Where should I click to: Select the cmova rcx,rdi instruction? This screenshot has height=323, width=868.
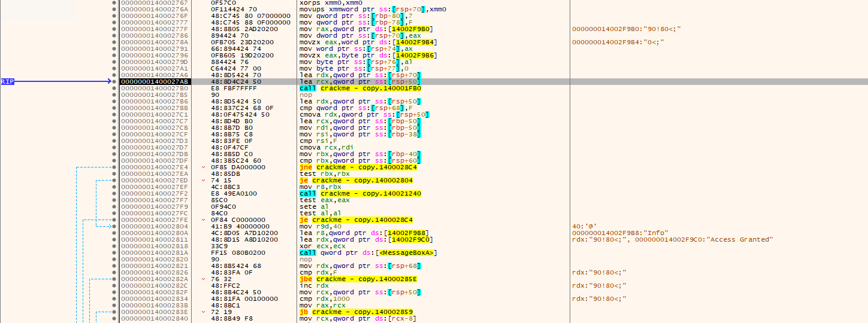(x=326, y=147)
